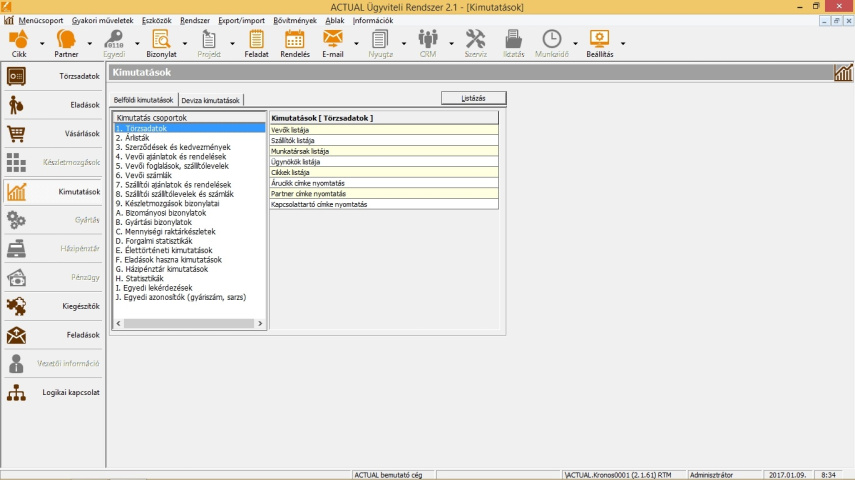
Task: Open the Export/import menu
Action: point(242,20)
